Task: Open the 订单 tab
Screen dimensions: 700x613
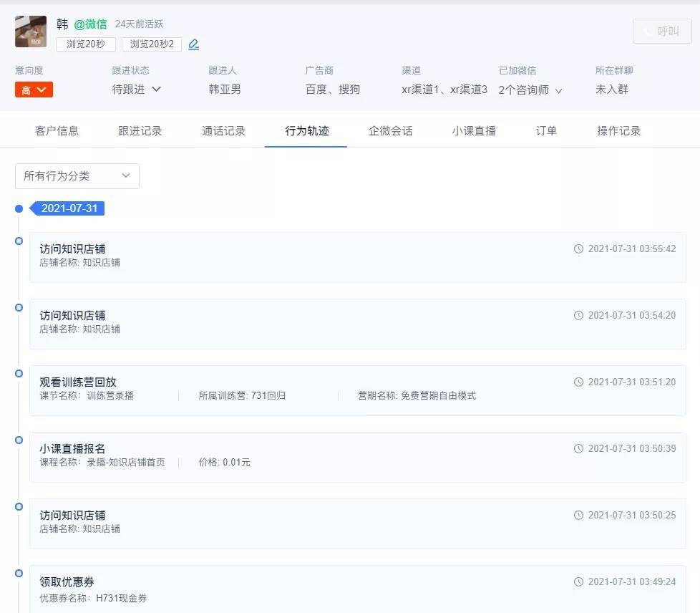Action: tap(546, 131)
